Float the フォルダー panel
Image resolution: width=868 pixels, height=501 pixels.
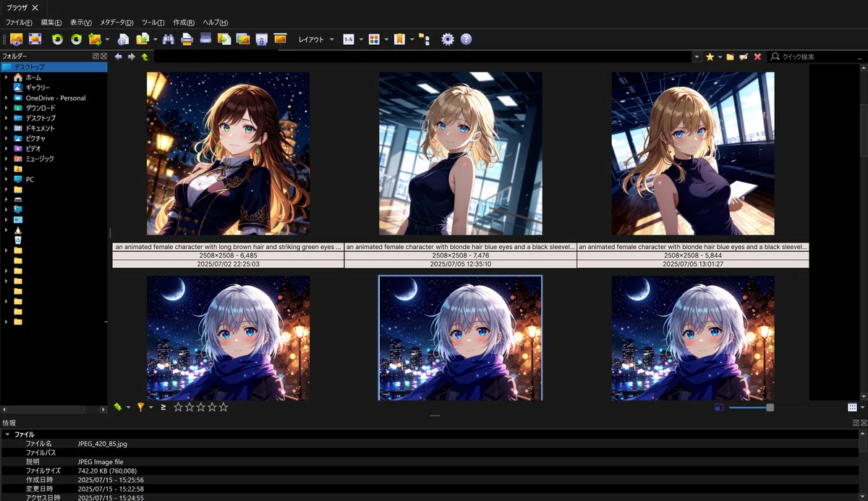(96, 56)
